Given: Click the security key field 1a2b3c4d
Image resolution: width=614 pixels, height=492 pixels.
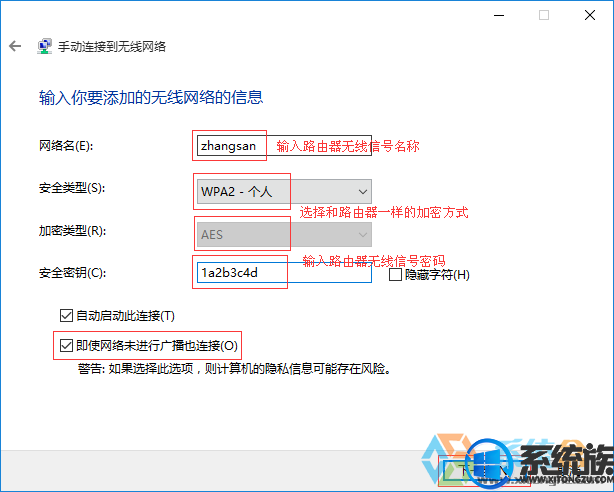Looking at the screenshot, I should 284,272.
